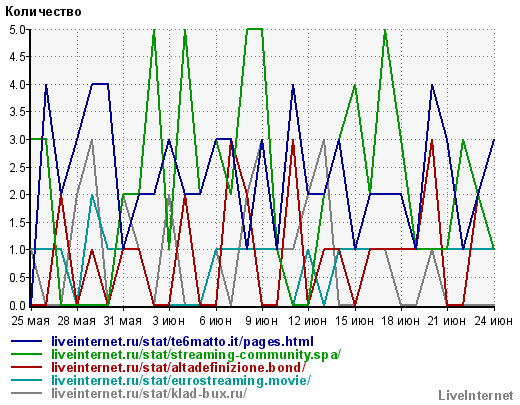Click the 'Количество' chart title
520x405 pixels.
pyautogui.click(x=43, y=12)
